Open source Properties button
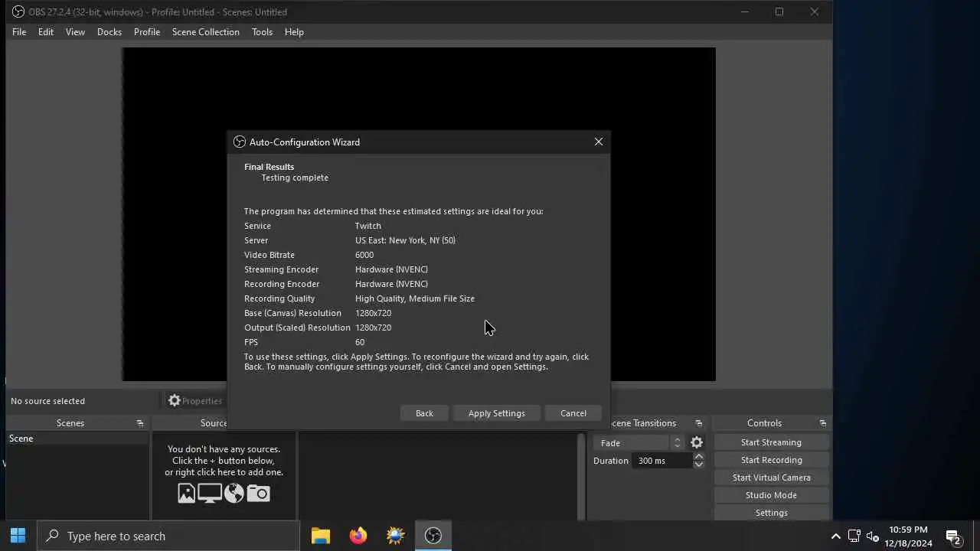This screenshot has width=980, height=551. coord(195,401)
